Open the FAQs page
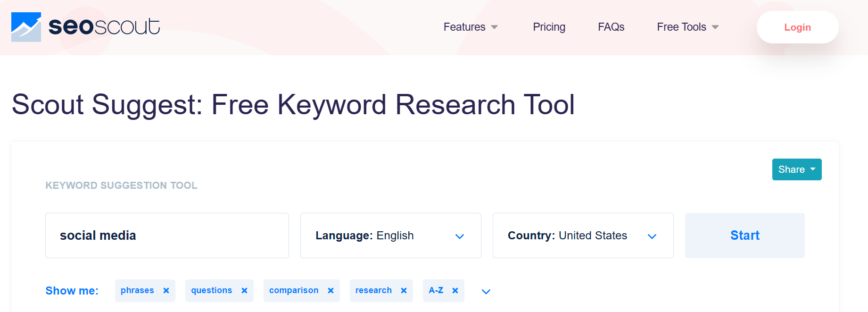Screen dimensions: 868x312 (611, 27)
